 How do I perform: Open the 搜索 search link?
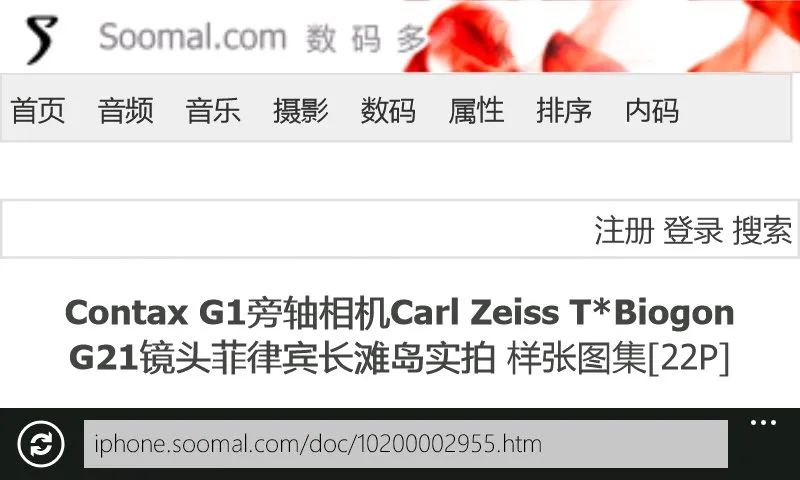(x=762, y=231)
